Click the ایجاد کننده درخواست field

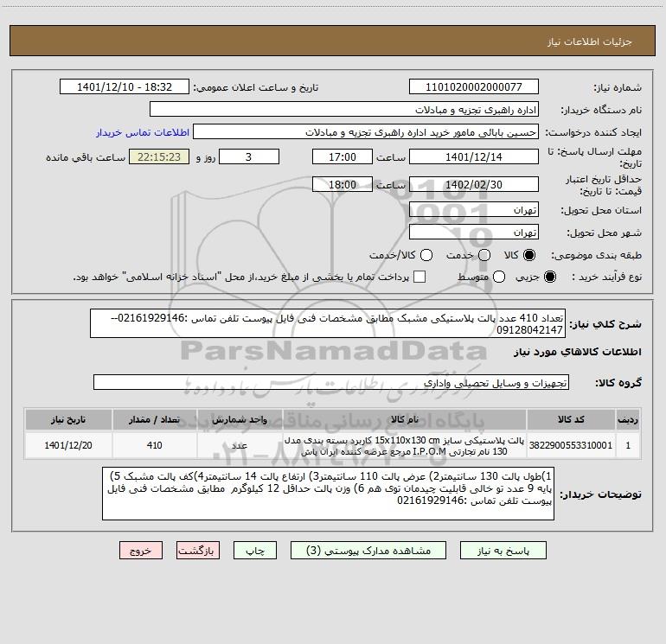[x=366, y=132]
